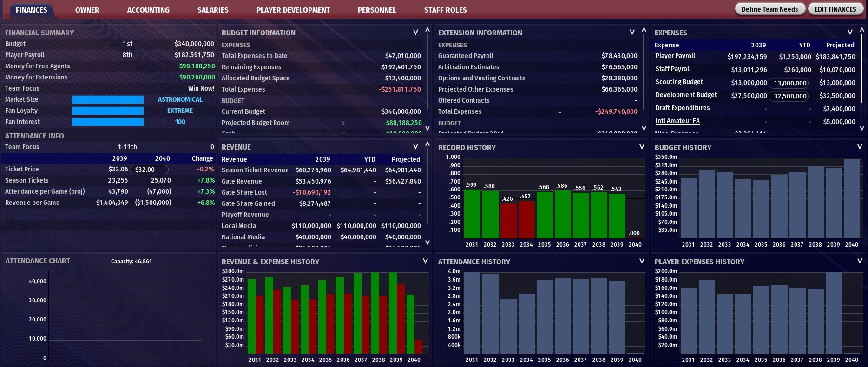Change the Player Expenses History panel view
Viewport: 868px width, 367px height.
coord(860,261)
